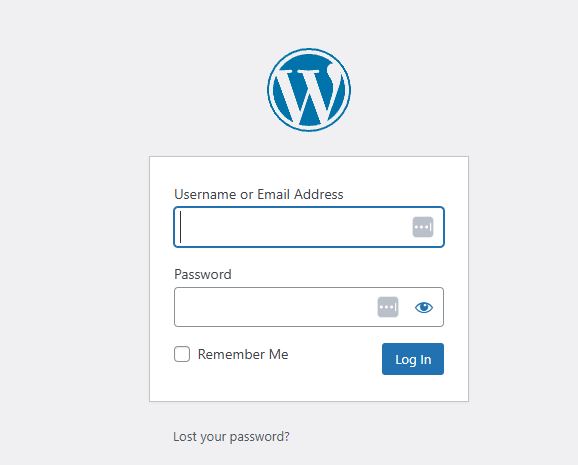Focus the Username or Email Address field
The height and width of the screenshot is (465, 578).
(x=309, y=227)
